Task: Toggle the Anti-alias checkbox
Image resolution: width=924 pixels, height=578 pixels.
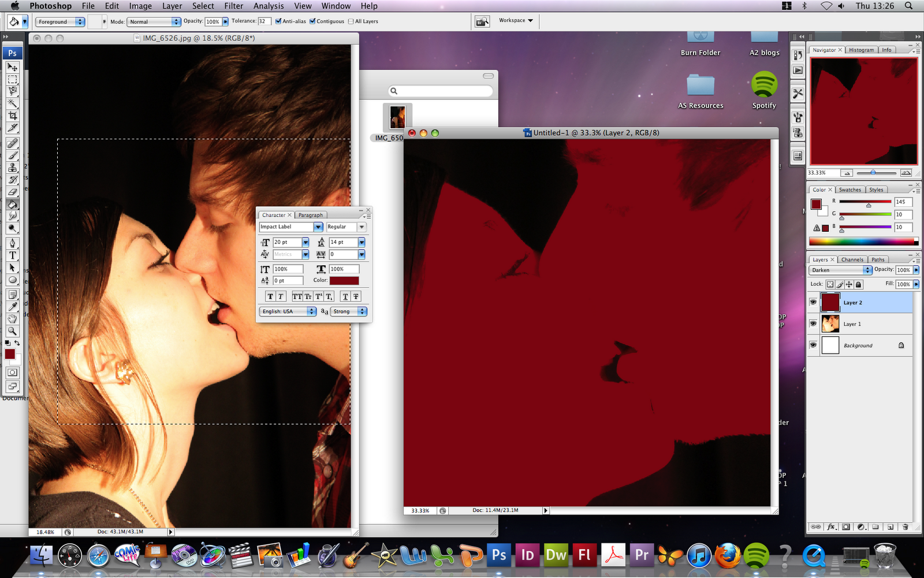Action: pyautogui.click(x=278, y=21)
